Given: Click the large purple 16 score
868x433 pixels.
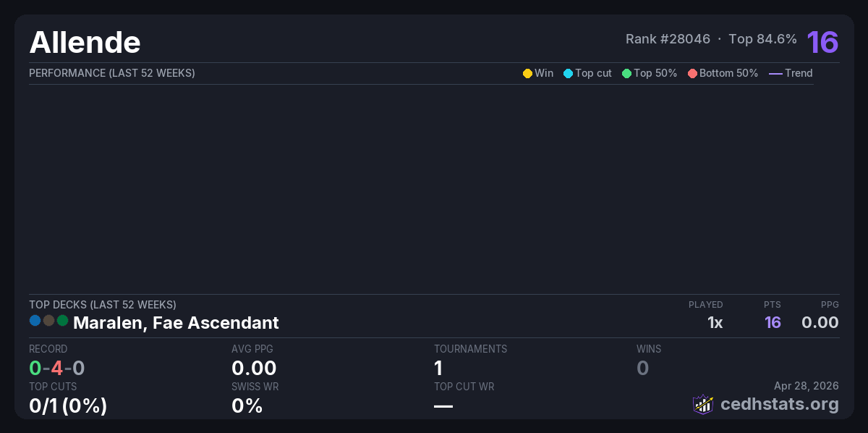Looking at the screenshot, I should [x=822, y=42].
